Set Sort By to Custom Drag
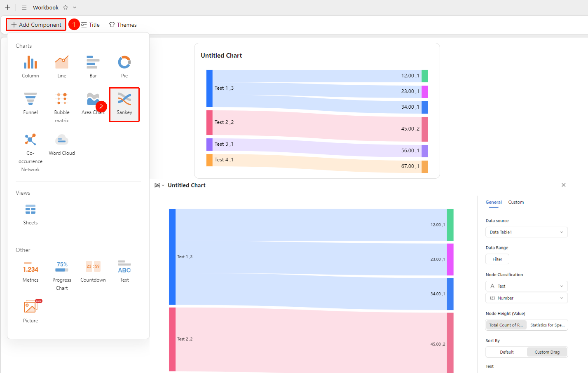 tap(547, 352)
